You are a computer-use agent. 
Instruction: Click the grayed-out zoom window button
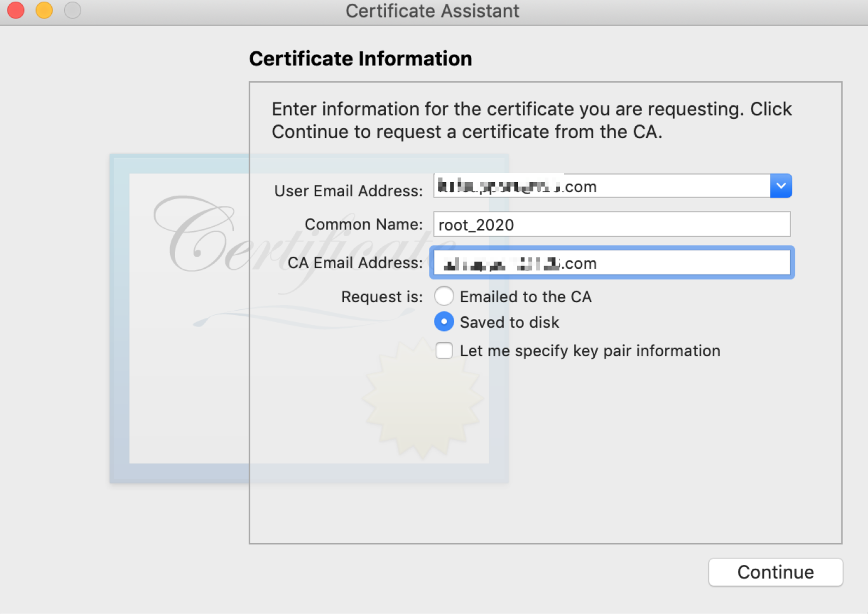(x=73, y=10)
